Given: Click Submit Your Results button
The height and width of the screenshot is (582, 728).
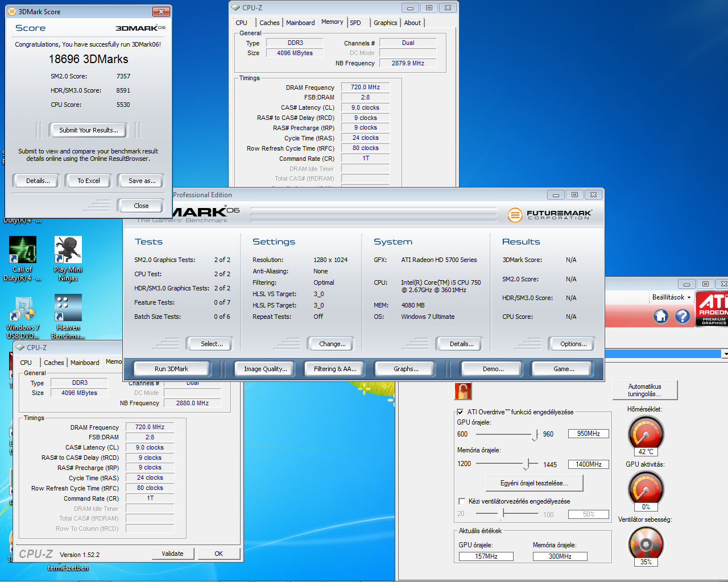Looking at the screenshot, I should click(x=89, y=130).
